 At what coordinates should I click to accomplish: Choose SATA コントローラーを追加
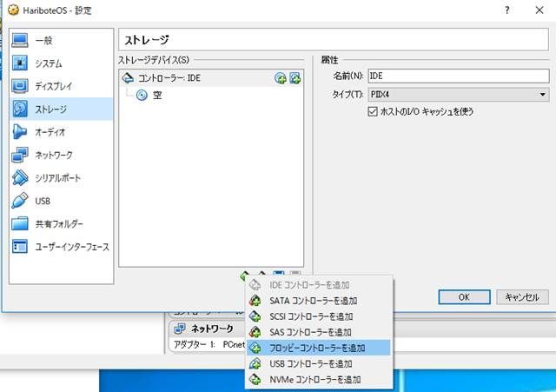319,301
